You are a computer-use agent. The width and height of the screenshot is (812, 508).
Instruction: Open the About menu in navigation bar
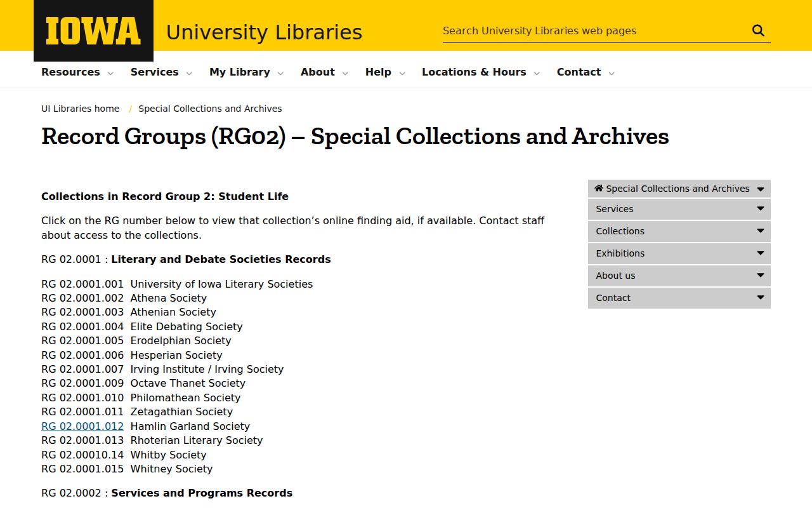pos(318,72)
